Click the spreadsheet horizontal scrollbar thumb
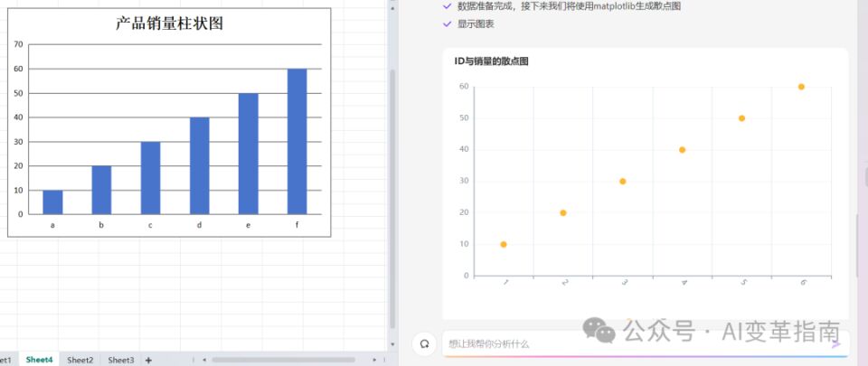 point(280,360)
